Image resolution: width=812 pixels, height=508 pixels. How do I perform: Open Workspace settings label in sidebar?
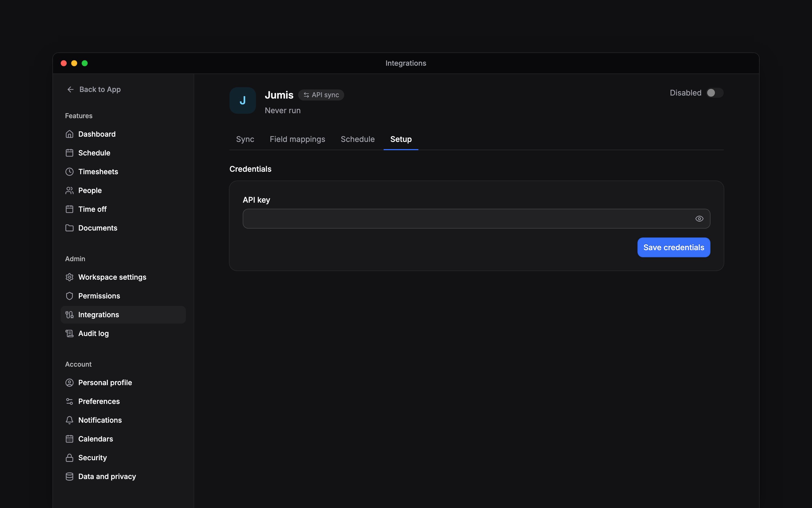112,277
